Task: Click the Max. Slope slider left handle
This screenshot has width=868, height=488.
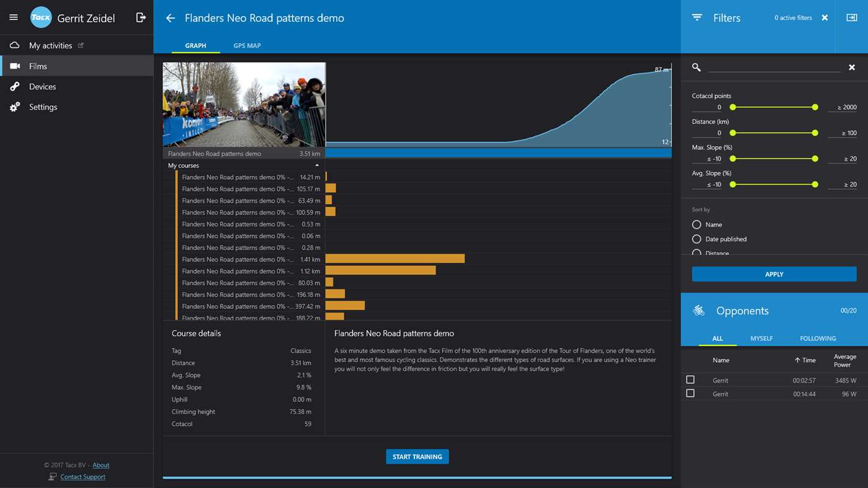Action: (x=733, y=159)
